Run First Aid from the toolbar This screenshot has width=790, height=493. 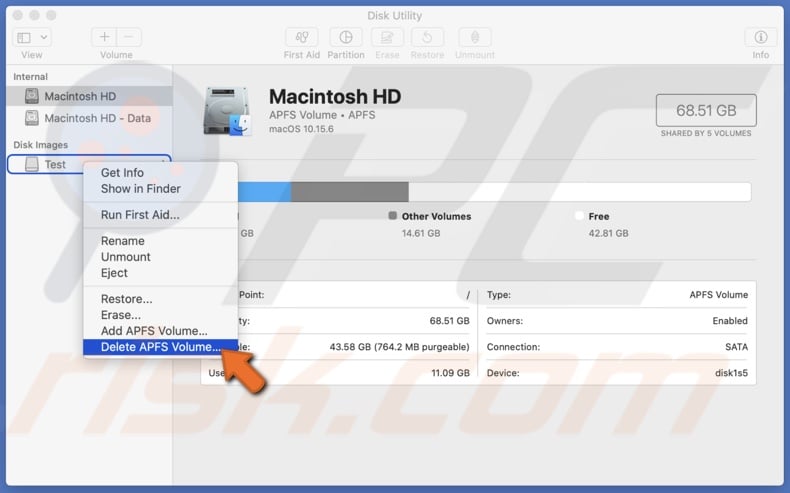302,37
